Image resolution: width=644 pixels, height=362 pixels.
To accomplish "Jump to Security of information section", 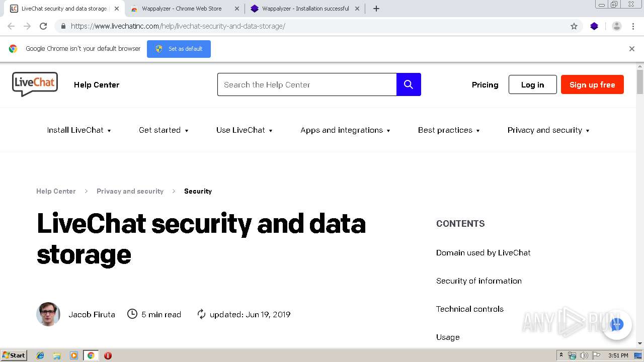I will pos(478,281).
